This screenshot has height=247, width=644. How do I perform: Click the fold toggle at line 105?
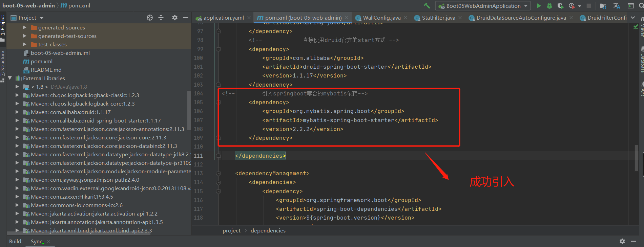219,102
